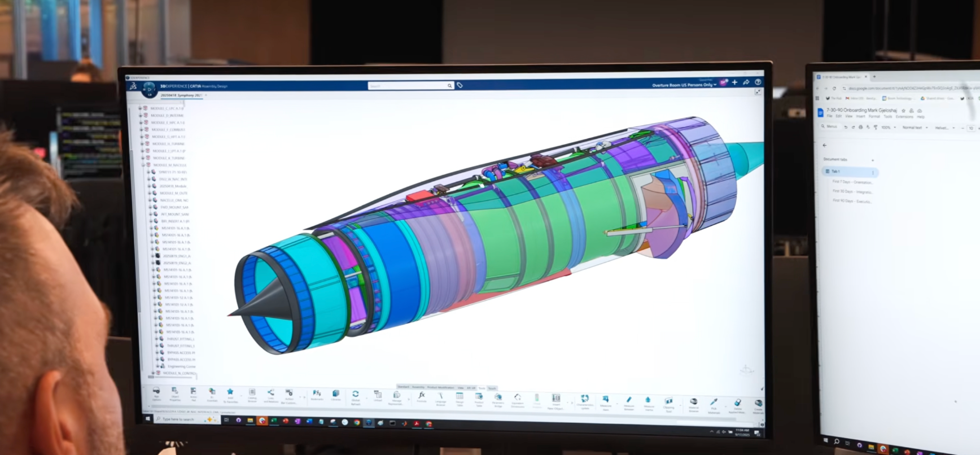Viewport: 980px width, 455px height.
Task: Expand the MODULE_C_LPC tree node
Action: pos(139,108)
